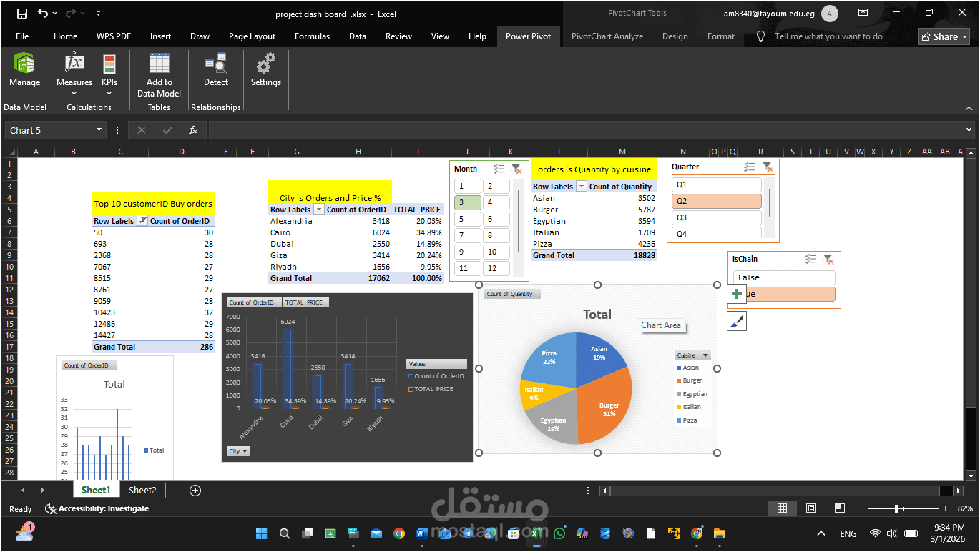Toggle multi-select in Month slicer
This screenshot has height=552, width=980.
pos(499,169)
